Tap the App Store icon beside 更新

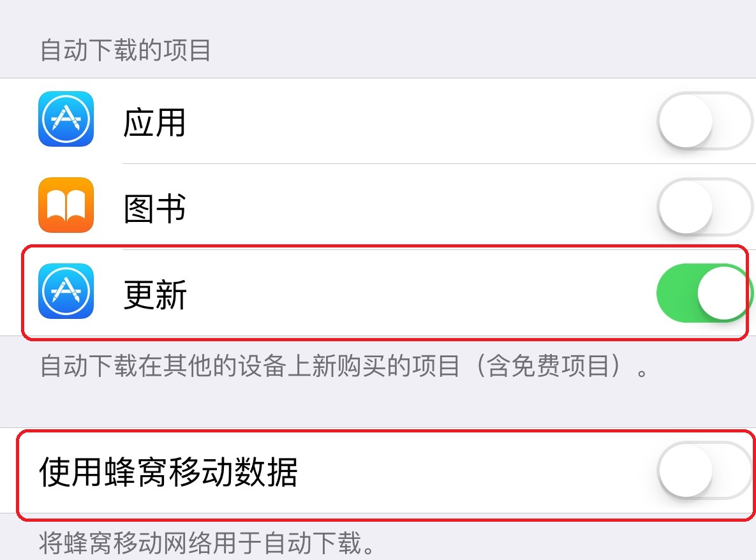pyautogui.click(x=66, y=291)
